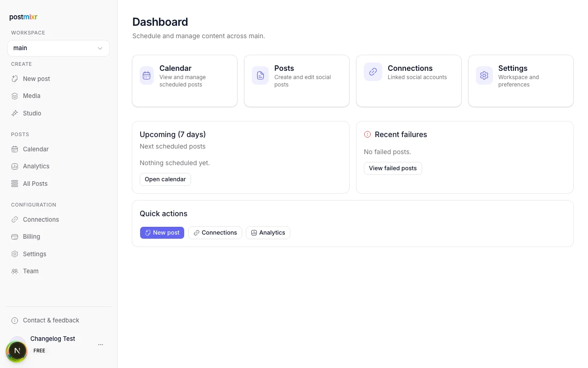Click the round N avatar badge

click(17, 351)
